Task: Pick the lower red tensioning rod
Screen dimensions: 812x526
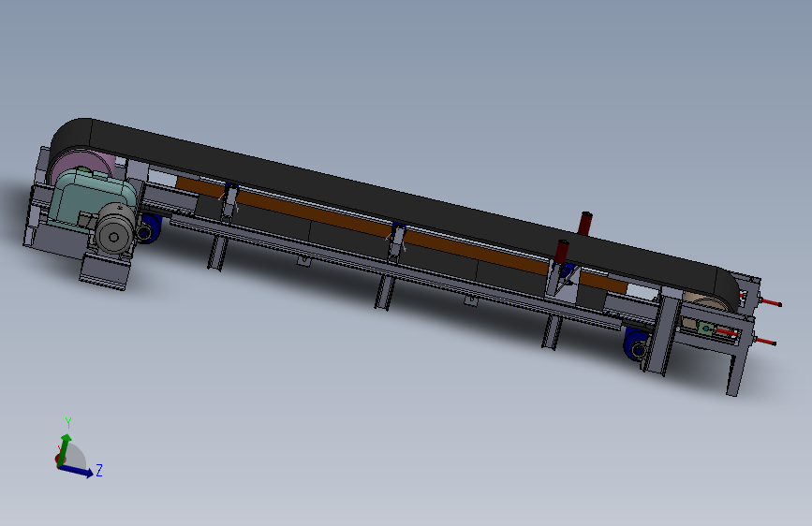Action: pos(765,341)
